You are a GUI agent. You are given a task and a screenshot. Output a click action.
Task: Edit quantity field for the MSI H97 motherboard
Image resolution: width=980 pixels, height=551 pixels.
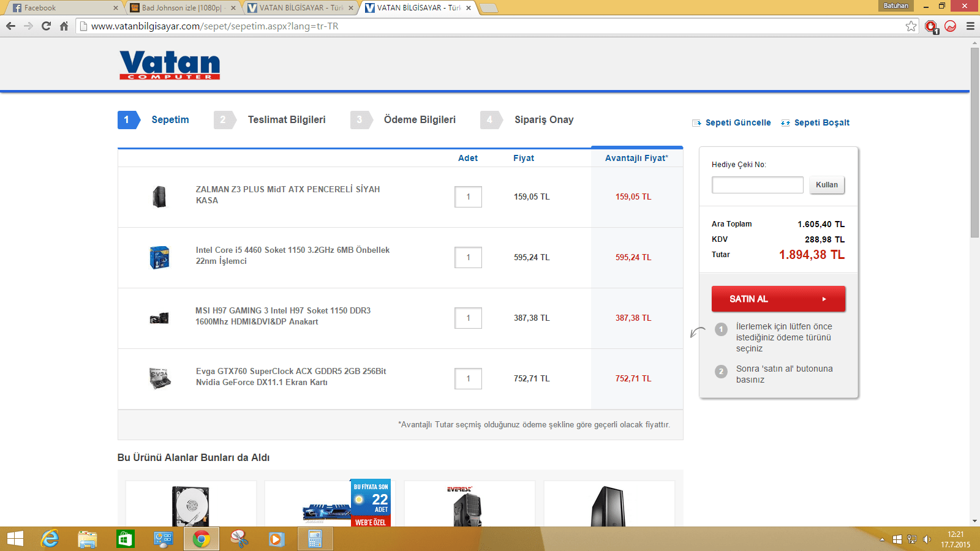click(x=468, y=318)
